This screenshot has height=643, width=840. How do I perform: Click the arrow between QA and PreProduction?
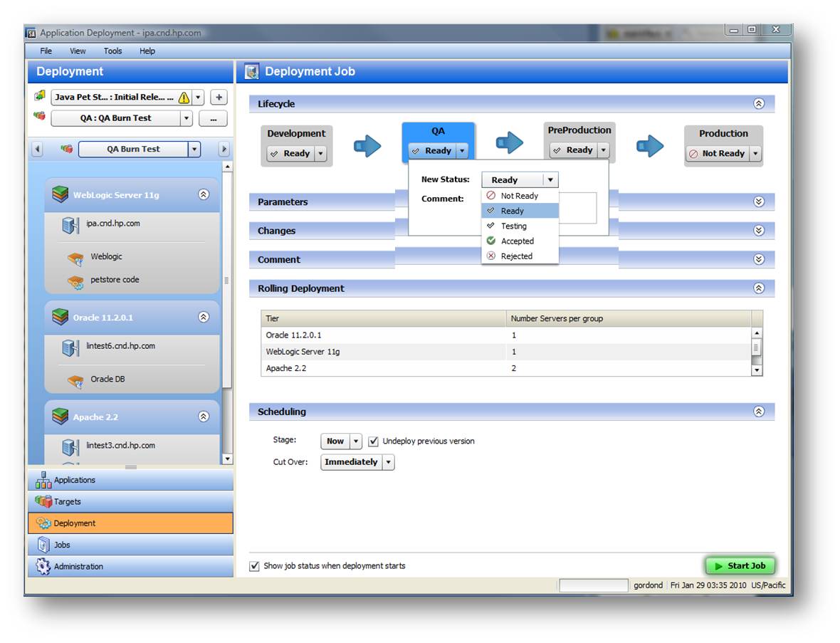pos(510,142)
